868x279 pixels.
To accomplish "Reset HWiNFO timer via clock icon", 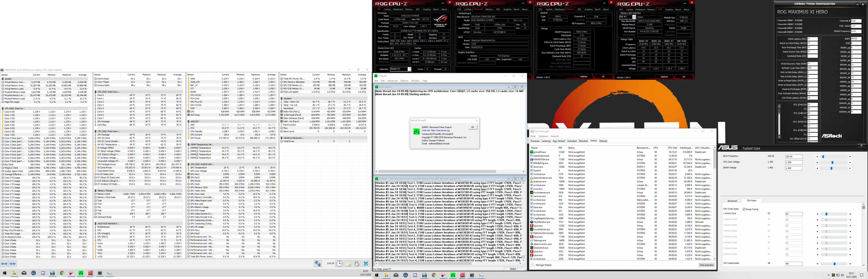I will click(x=339, y=264).
